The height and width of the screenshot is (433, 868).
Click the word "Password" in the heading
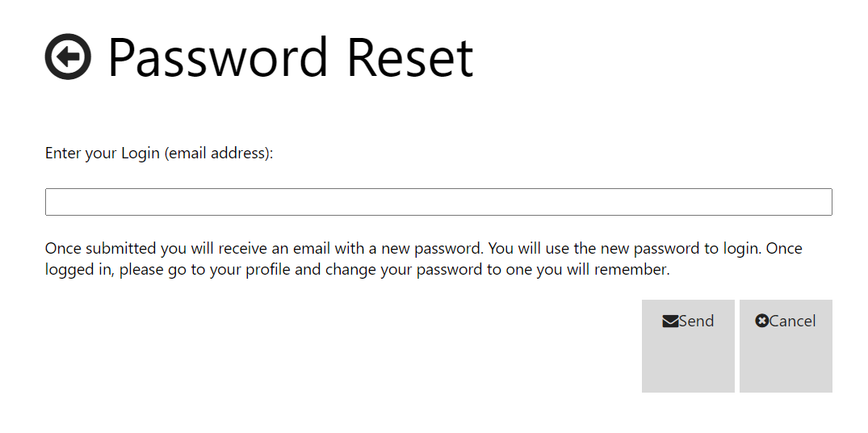point(218,57)
